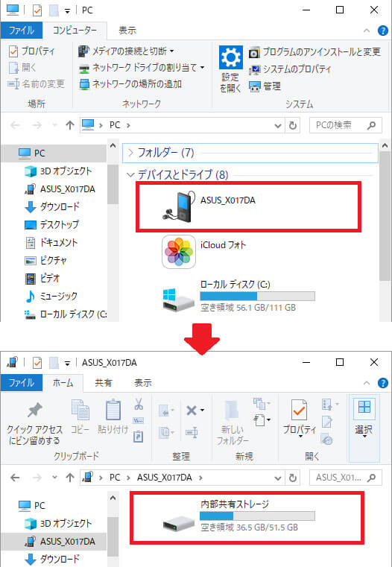Open ribbon help in PC window

(x=382, y=31)
